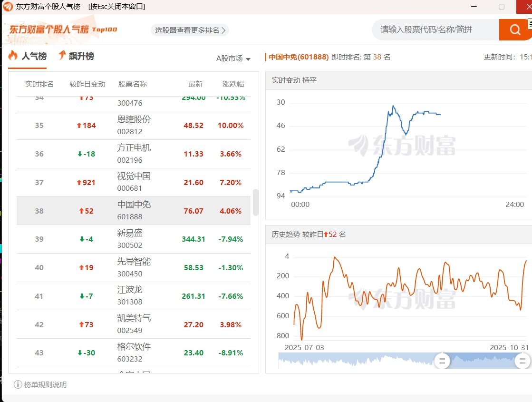This screenshot has width=532, height=402.
Task: Click the right handle of history range slider
Action: (x=522, y=361)
